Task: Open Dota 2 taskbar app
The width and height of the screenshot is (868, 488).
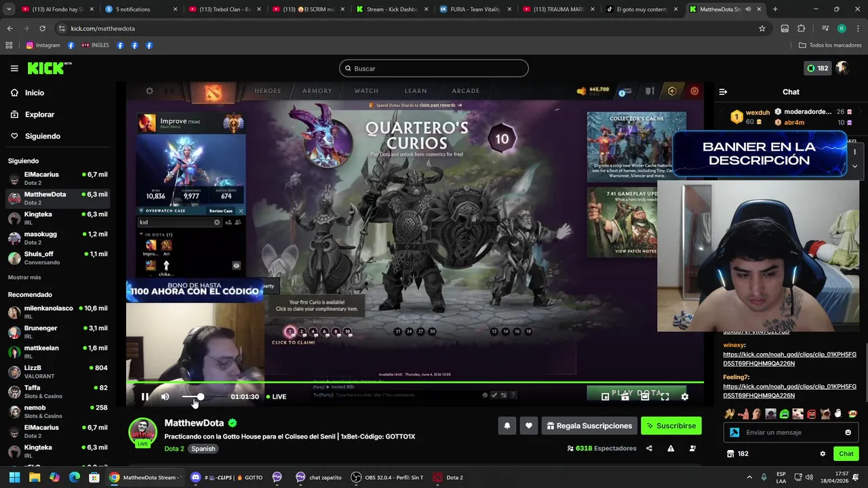Action: point(448,477)
